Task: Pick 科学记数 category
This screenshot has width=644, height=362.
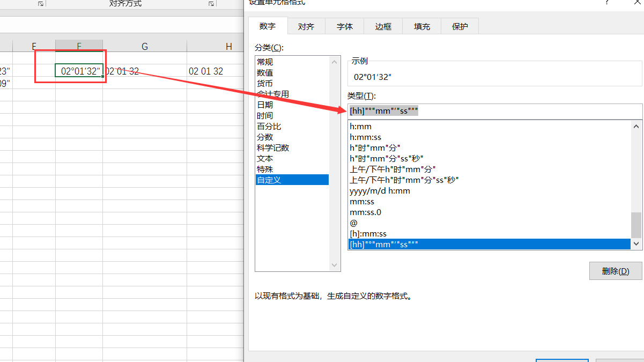Action: 292,148
